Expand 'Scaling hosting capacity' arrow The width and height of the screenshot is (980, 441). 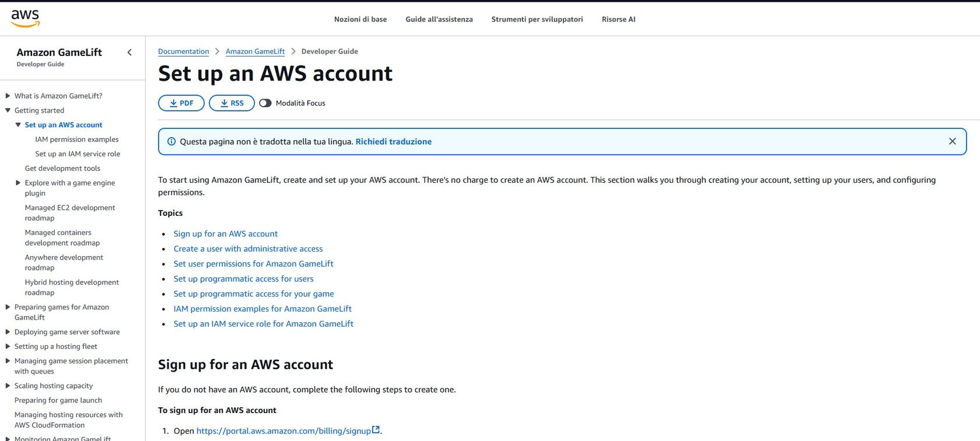8,386
